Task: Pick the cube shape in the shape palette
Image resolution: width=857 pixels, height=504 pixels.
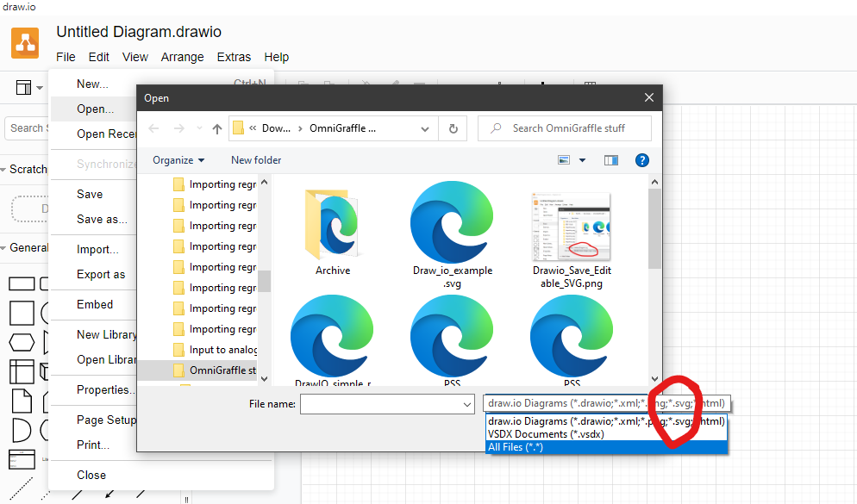Action: tap(46, 371)
